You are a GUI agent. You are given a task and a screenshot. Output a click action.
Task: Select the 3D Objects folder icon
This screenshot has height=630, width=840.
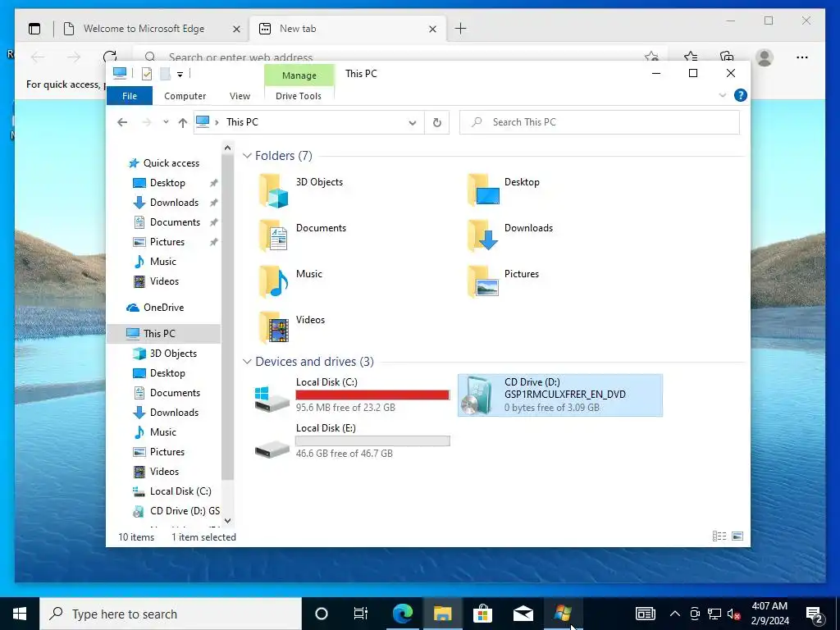pyautogui.click(x=274, y=190)
